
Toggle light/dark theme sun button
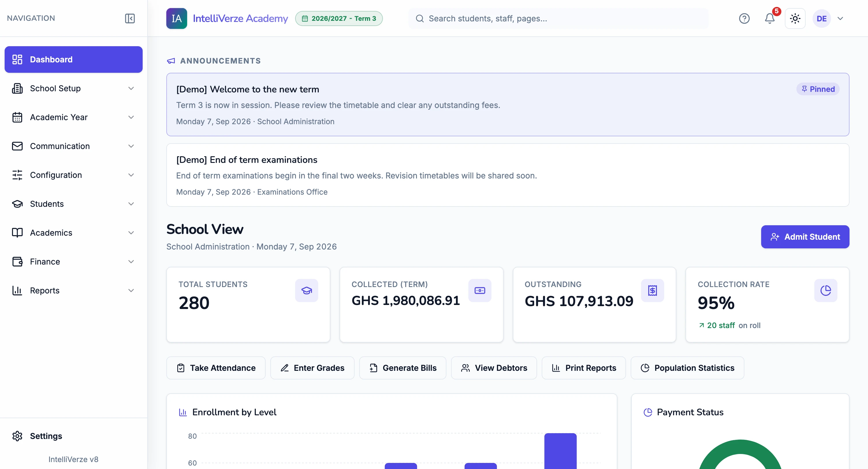coord(795,18)
